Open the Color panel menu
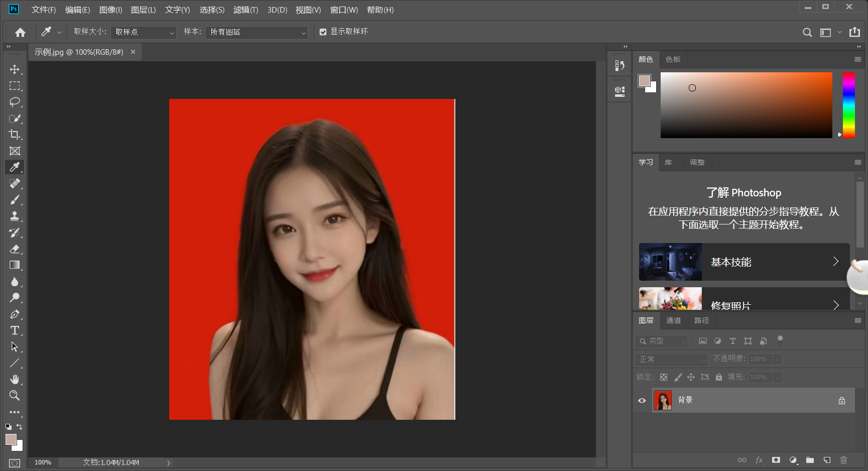The height and width of the screenshot is (471, 868). (x=858, y=59)
